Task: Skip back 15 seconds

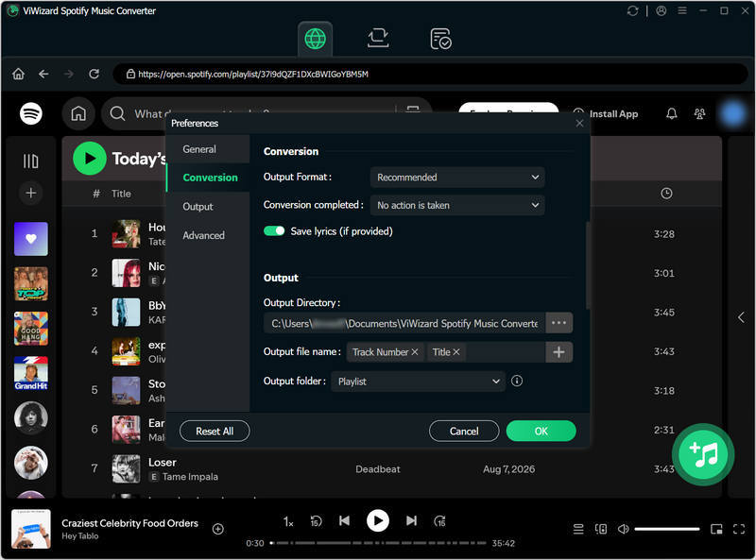Action: [x=316, y=521]
